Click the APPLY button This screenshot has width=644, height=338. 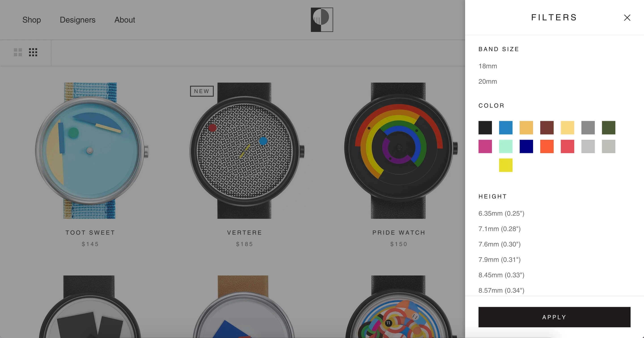555,317
